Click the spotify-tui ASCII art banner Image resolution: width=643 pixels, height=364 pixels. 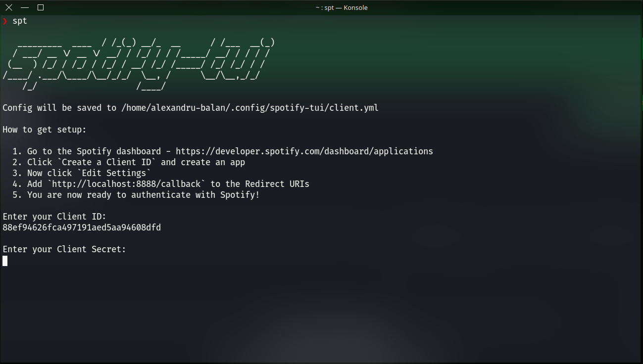coord(139,65)
